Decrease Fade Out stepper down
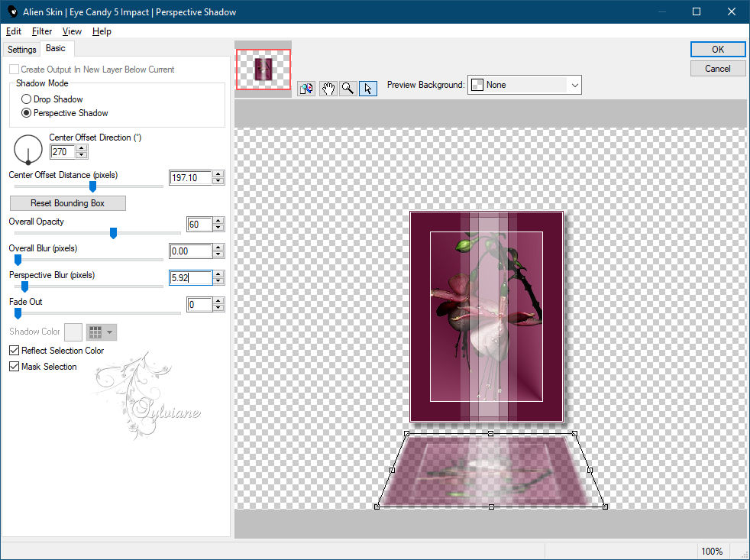The height and width of the screenshot is (560, 750). (x=218, y=308)
